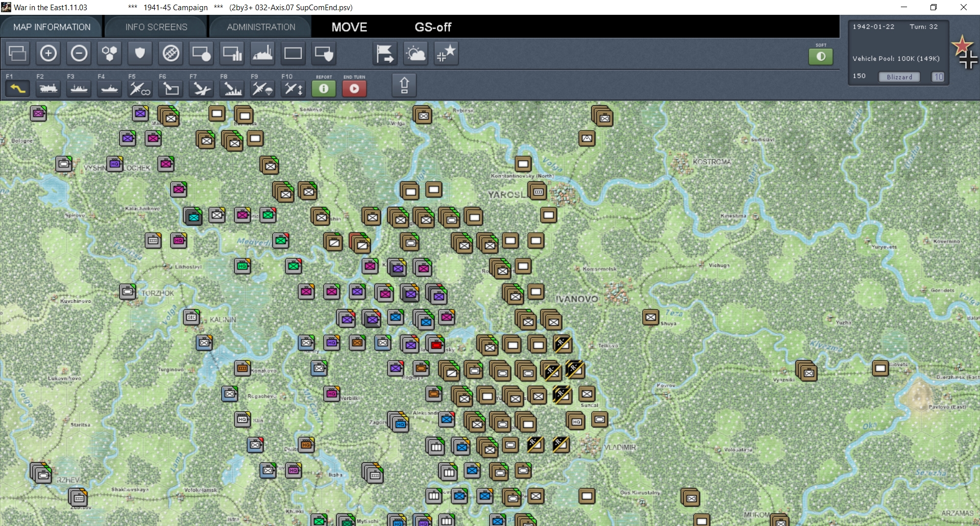Click the red END TURN button
This screenshot has height=526, width=980.
tap(354, 88)
